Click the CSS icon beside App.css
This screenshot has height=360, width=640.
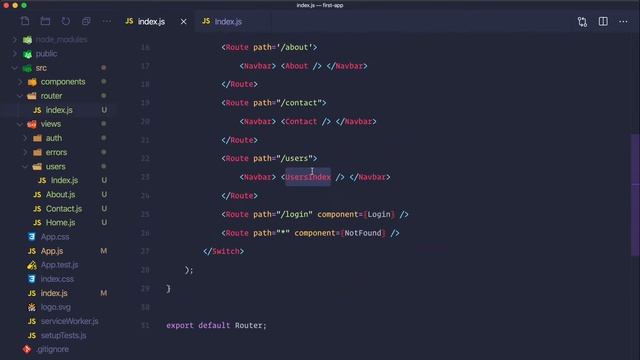(x=32, y=237)
